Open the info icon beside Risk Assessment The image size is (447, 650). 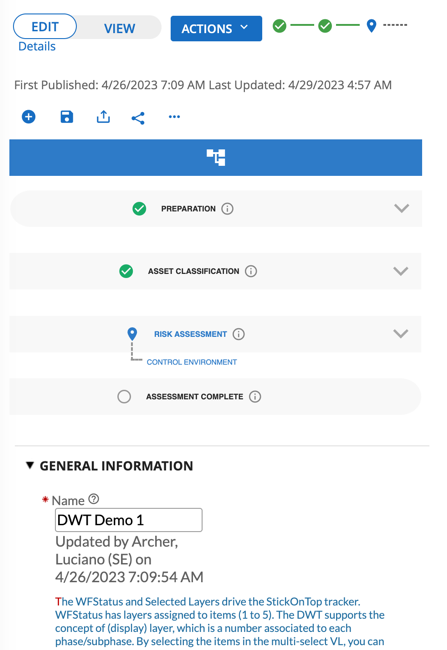pyautogui.click(x=238, y=334)
